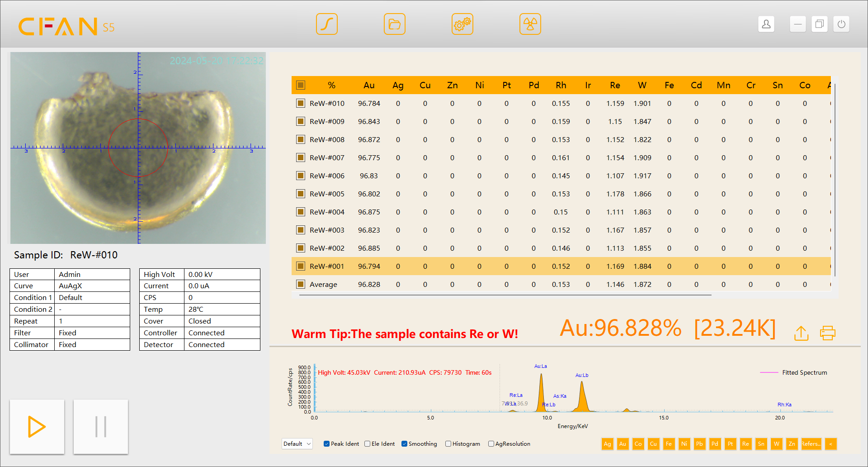868x467 pixels.
Task: Select the Pd element button
Action: pos(715,444)
